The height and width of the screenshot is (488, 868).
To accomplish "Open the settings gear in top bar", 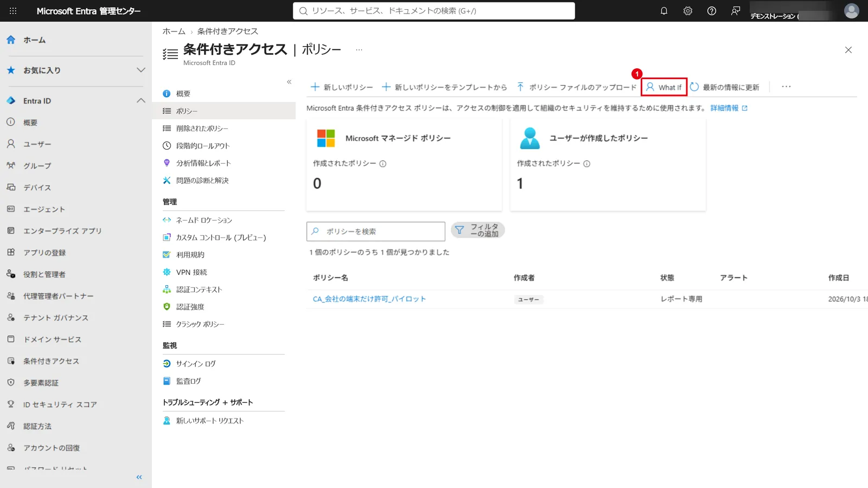I will coord(688,11).
